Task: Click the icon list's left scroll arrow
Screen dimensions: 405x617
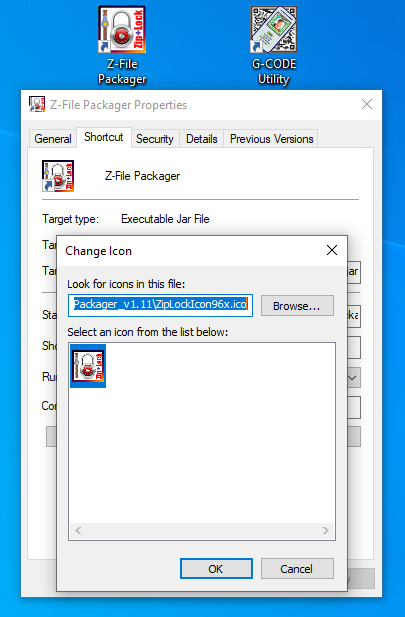Action: coord(78,530)
